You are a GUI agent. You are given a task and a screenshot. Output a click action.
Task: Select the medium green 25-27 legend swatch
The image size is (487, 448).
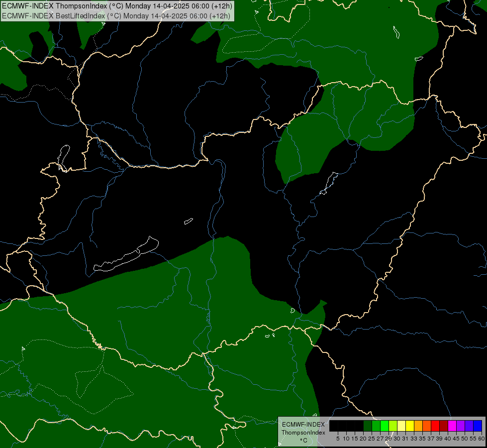point(376,426)
